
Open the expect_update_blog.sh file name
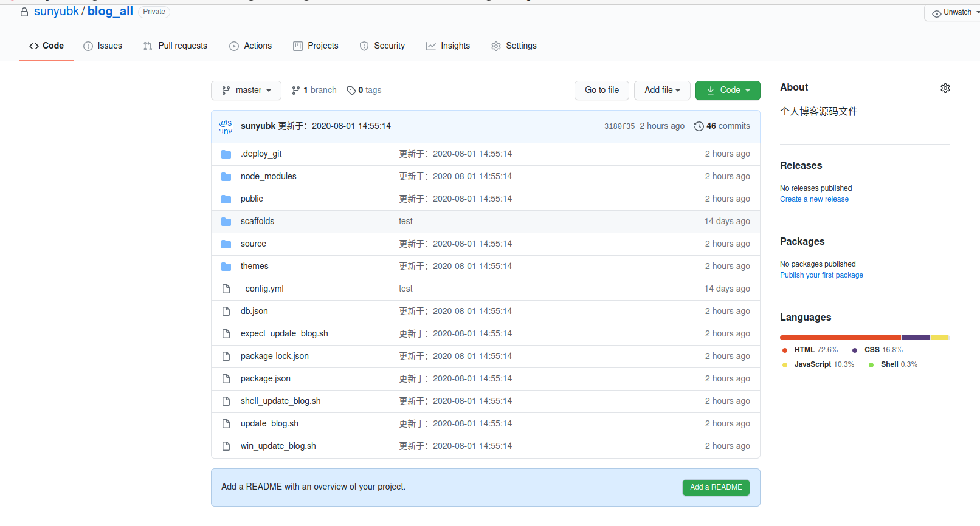click(x=284, y=334)
